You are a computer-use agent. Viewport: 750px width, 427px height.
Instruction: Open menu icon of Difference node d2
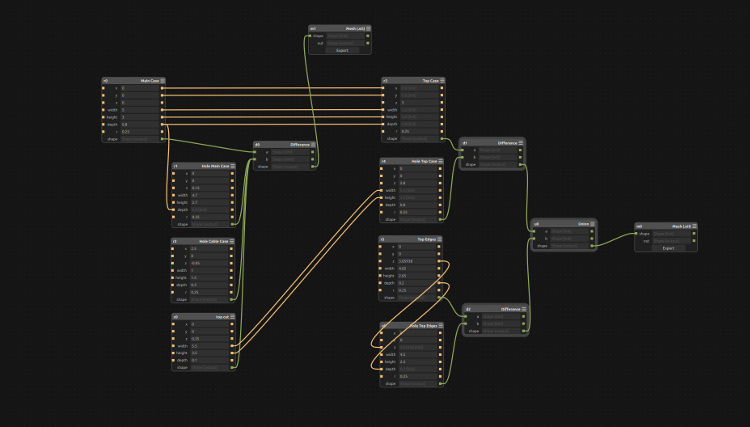(x=524, y=309)
